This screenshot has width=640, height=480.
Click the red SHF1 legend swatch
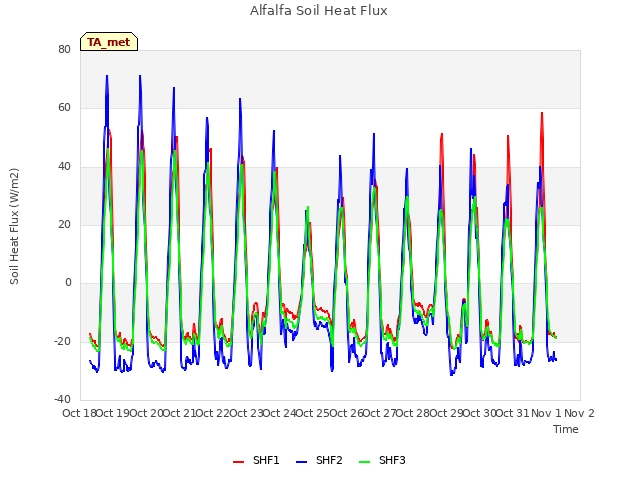238,462
